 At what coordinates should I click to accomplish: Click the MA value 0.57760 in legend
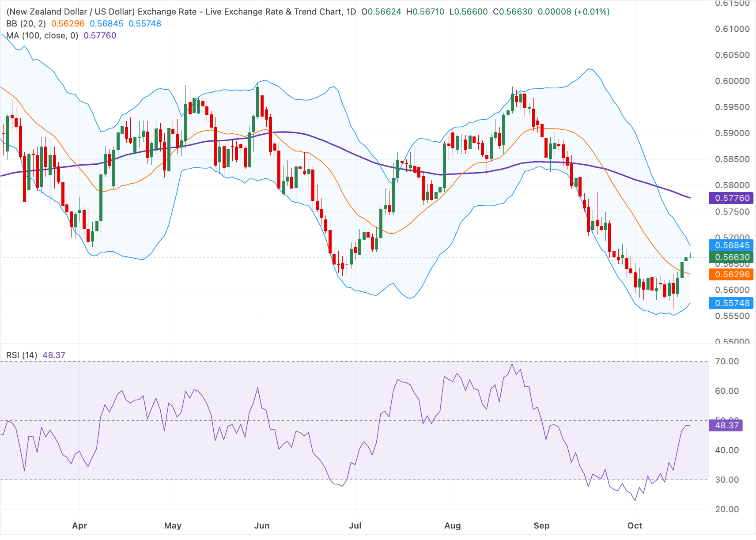(x=100, y=35)
